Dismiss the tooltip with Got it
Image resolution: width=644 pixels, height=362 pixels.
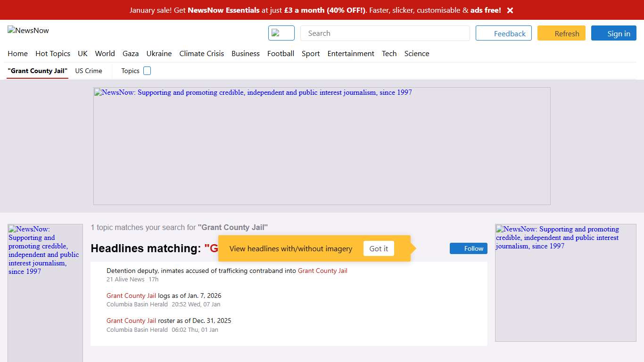[379, 248]
